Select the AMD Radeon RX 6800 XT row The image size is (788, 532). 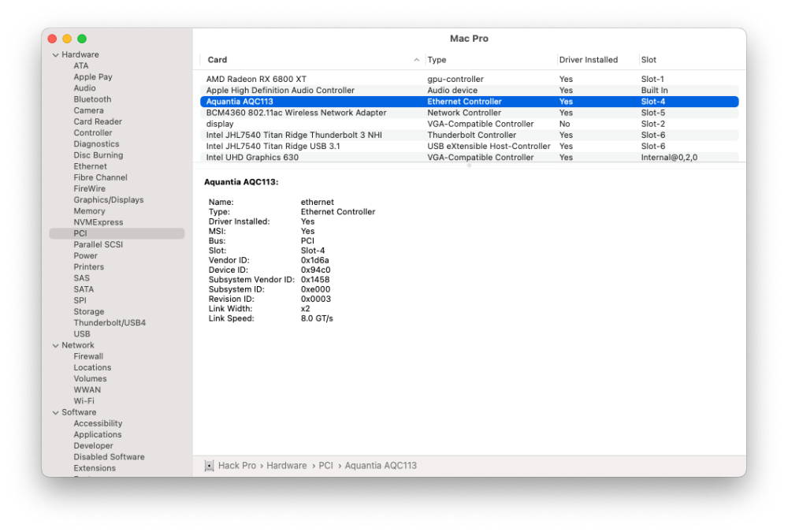coord(470,79)
